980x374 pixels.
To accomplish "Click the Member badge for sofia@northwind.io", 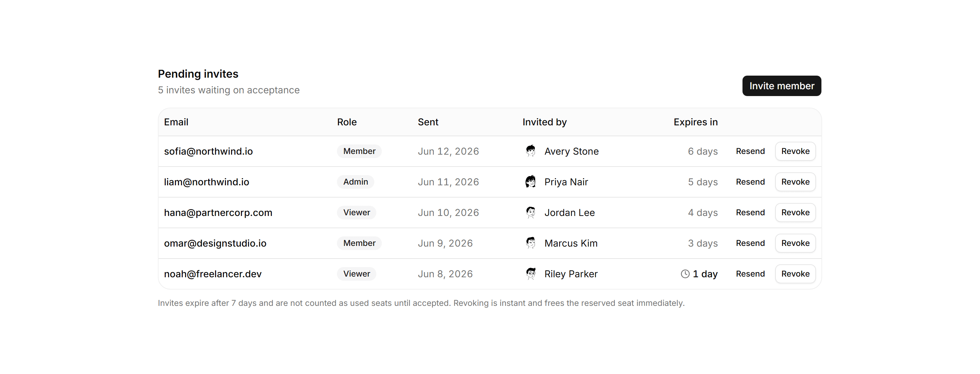I will 359,151.
